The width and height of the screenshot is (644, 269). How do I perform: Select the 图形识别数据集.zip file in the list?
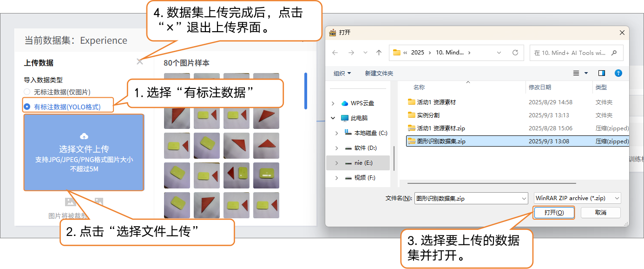pos(441,141)
